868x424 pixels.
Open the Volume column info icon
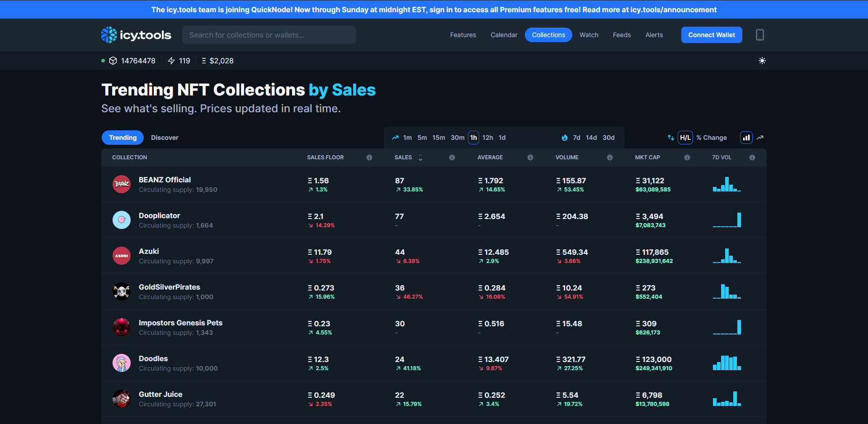point(610,157)
